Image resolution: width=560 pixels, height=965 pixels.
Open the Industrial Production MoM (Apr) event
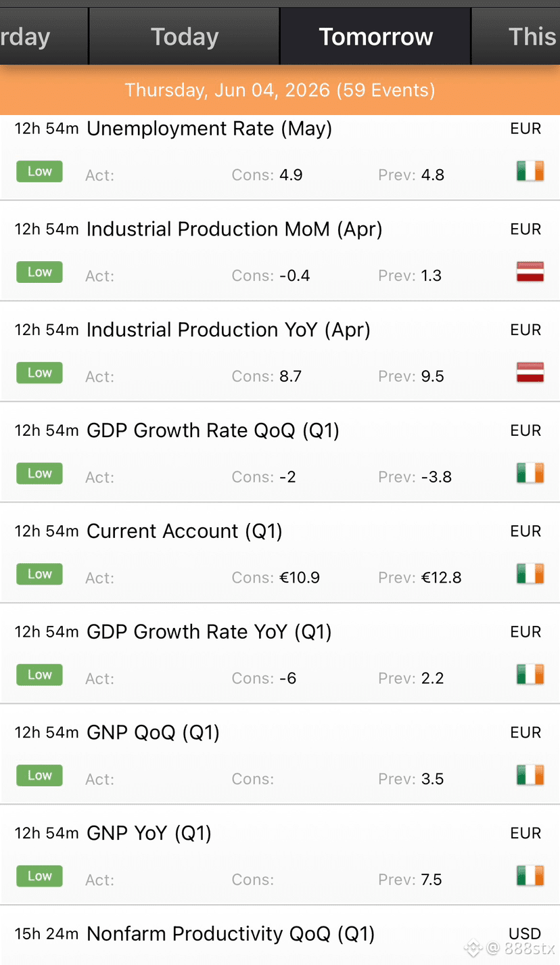click(x=280, y=251)
